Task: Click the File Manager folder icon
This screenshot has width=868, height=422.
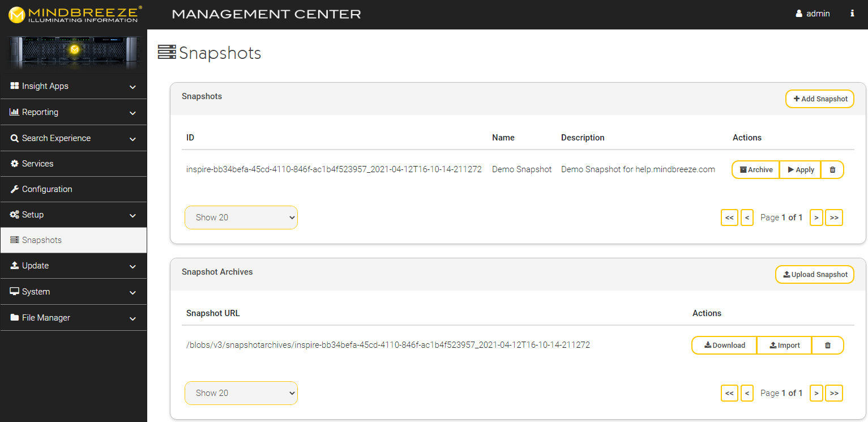Action: pyautogui.click(x=15, y=318)
